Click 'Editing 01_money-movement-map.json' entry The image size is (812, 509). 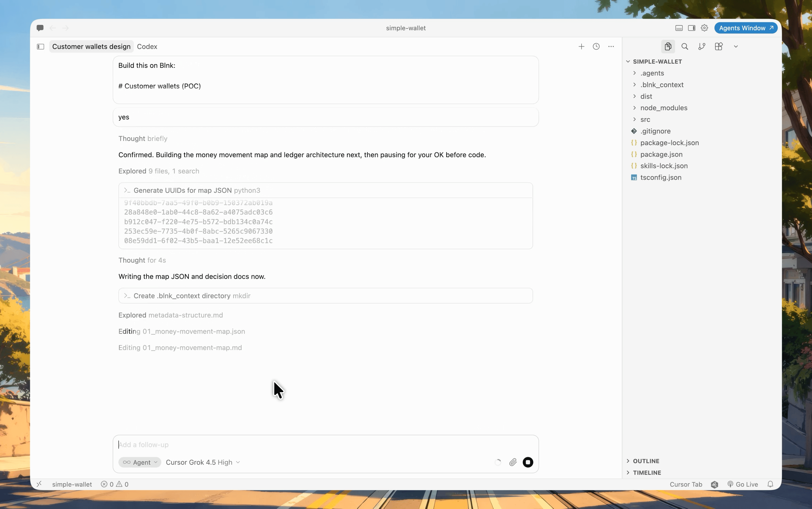[x=182, y=331]
